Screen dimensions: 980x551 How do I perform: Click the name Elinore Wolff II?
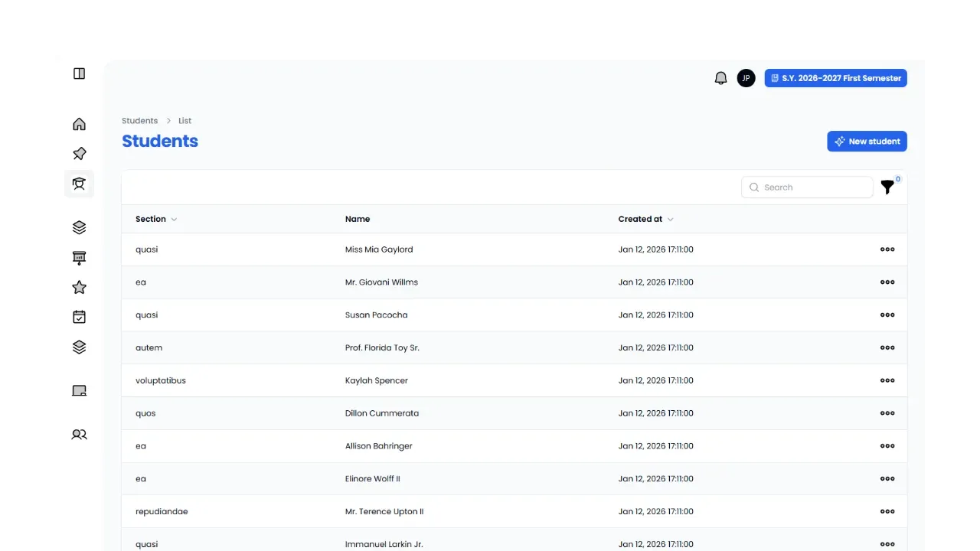(373, 479)
